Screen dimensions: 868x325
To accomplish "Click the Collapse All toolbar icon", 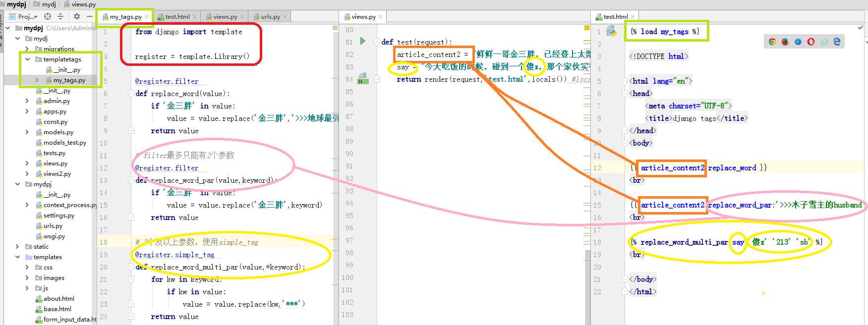I will click(60, 16).
